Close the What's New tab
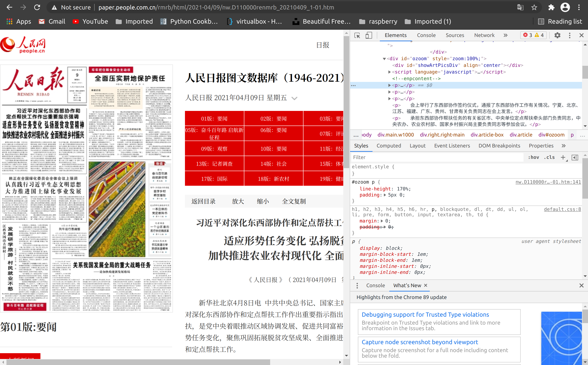The width and height of the screenshot is (588, 365). click(x=425, y=285)
